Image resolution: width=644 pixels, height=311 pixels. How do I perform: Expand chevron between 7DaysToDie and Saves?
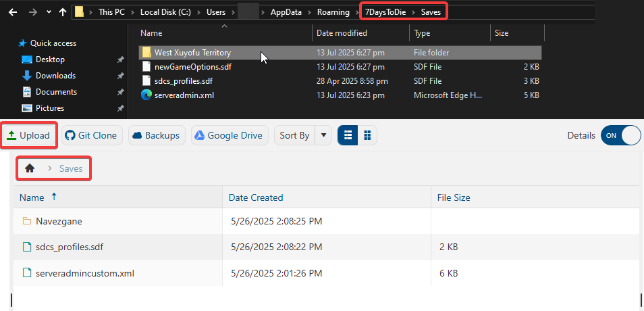(x=413, y=12)
